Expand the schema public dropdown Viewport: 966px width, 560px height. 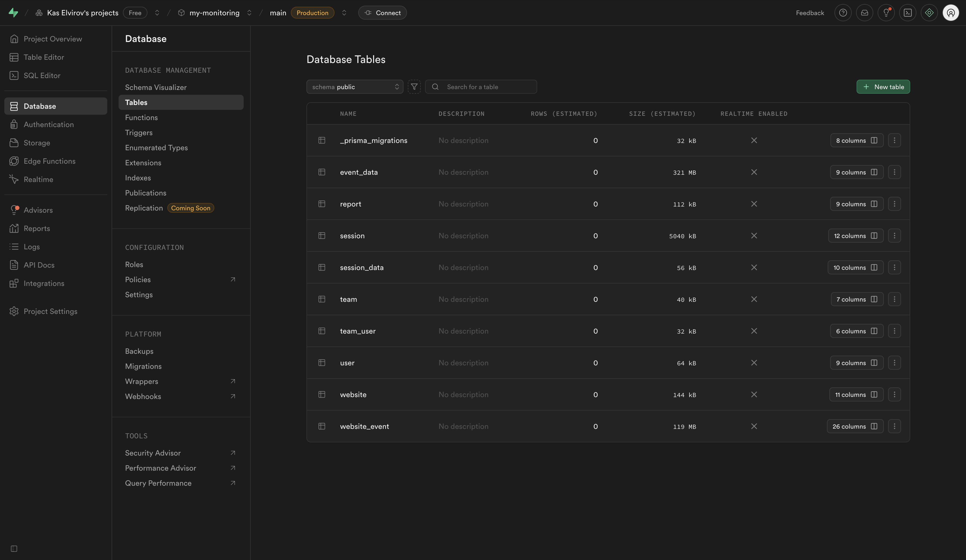click(x=355, y=87)
